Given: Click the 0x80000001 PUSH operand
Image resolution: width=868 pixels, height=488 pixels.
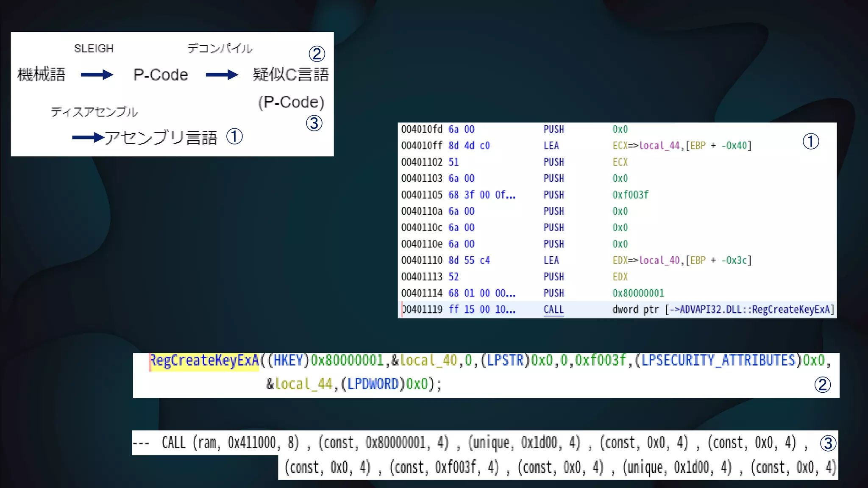Looking at the screenshot, I should click(638, 293).
